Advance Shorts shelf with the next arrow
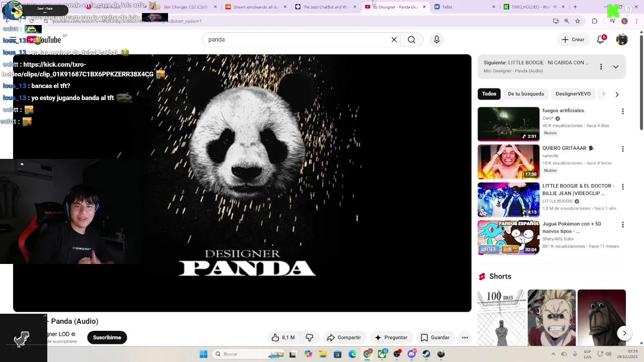Screen dimensions: 644x362 point(624,333)
